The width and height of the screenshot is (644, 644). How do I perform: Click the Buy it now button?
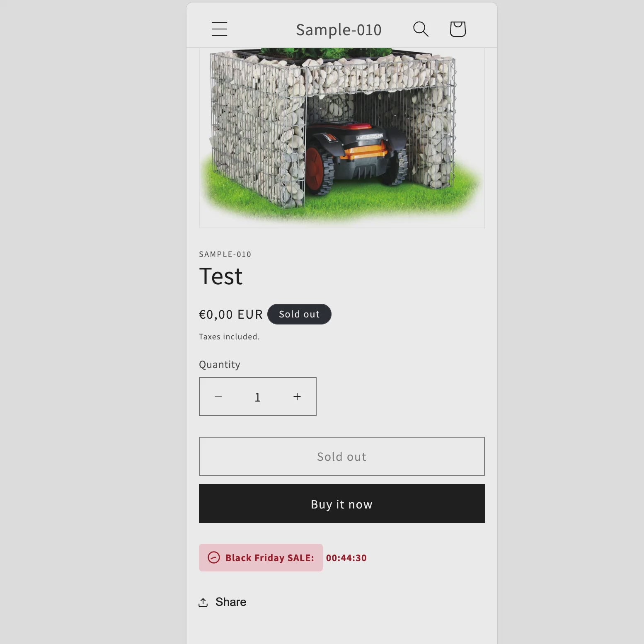pyautogui.click(x=341, y=504)
